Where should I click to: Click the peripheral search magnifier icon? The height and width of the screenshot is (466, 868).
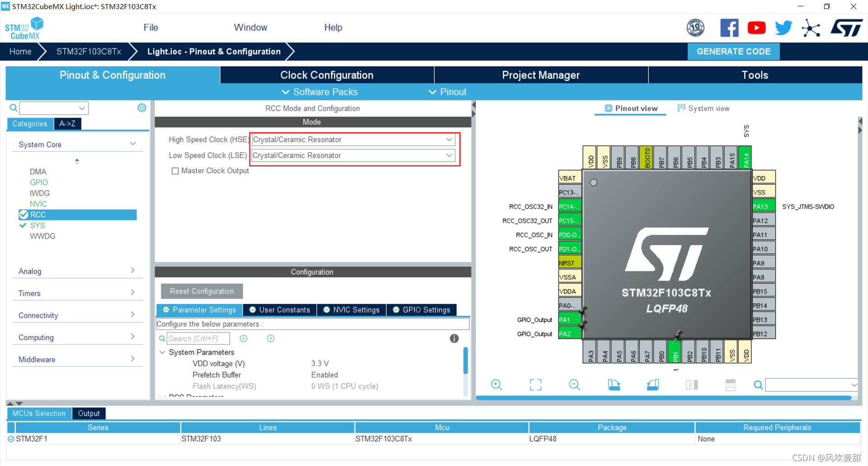tap(14, 108)
